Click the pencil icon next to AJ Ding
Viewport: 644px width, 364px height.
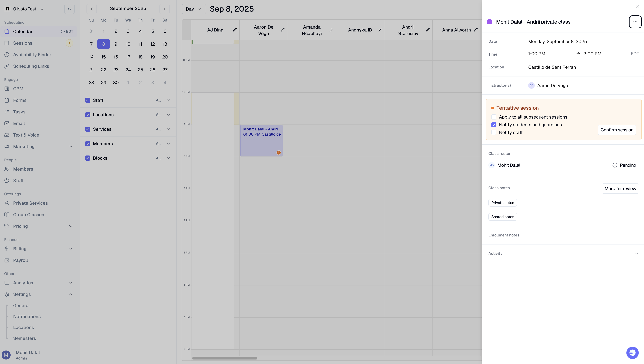point(235,30)
